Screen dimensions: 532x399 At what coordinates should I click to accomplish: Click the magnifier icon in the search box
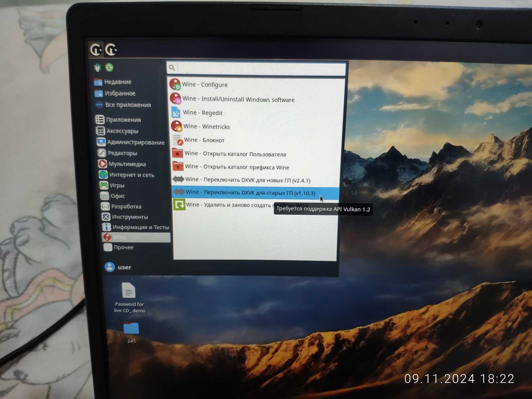[x=172, y=68]
